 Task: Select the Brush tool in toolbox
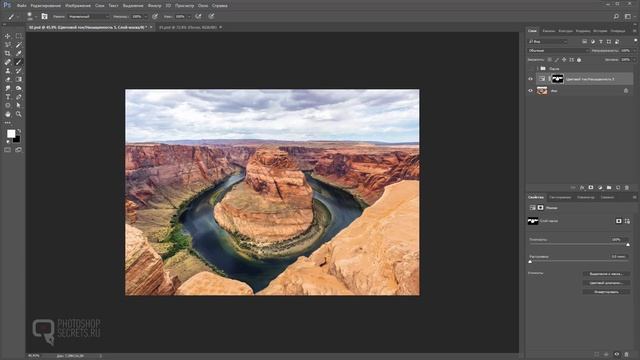click(18, 62)
